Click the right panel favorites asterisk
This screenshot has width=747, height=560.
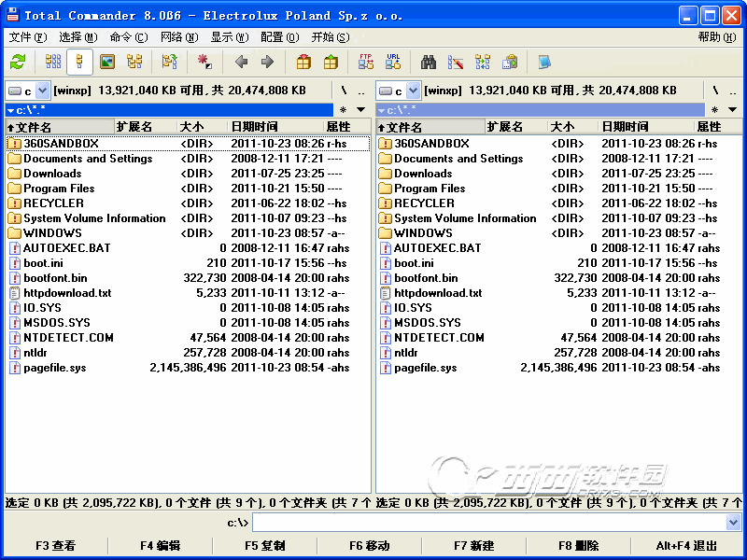714,110
